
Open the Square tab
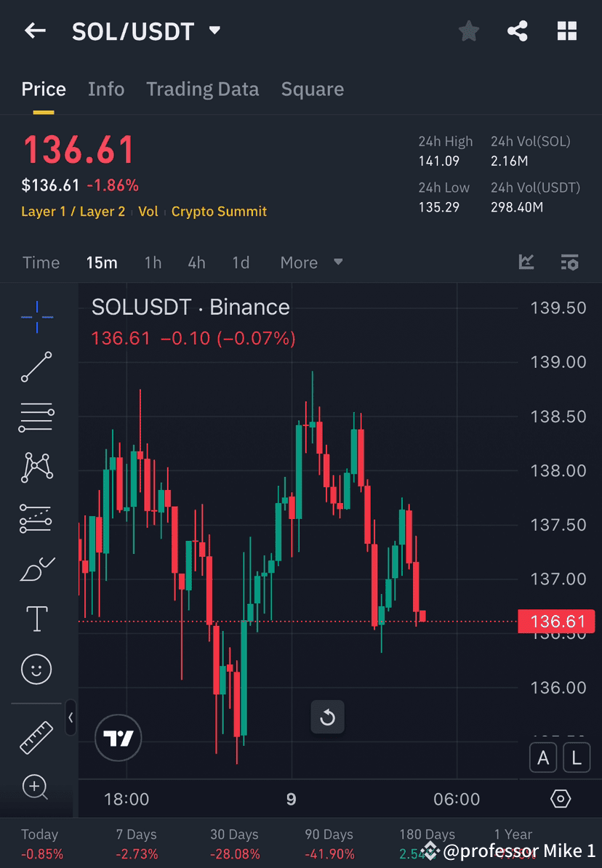coord(312,89)
